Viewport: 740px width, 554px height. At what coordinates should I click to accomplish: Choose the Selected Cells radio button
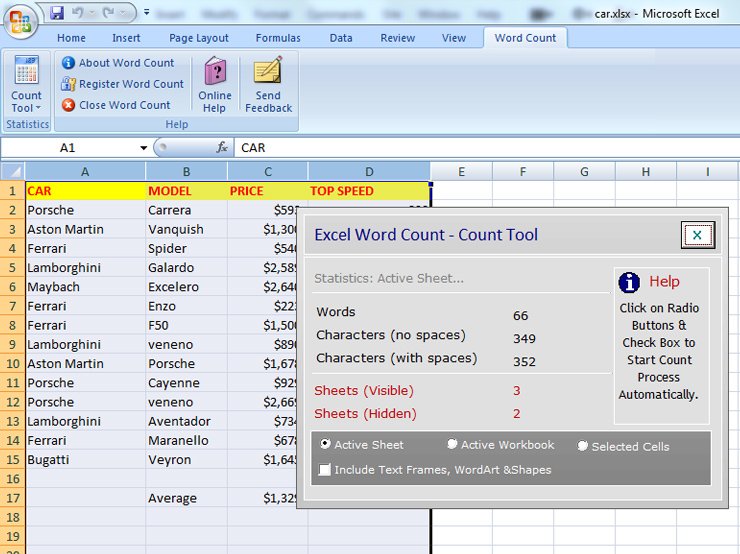[582, 446]
